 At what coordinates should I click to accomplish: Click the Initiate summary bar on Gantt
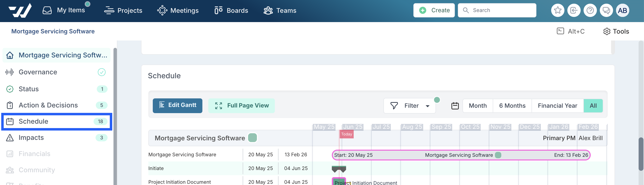tap(339, 169)
